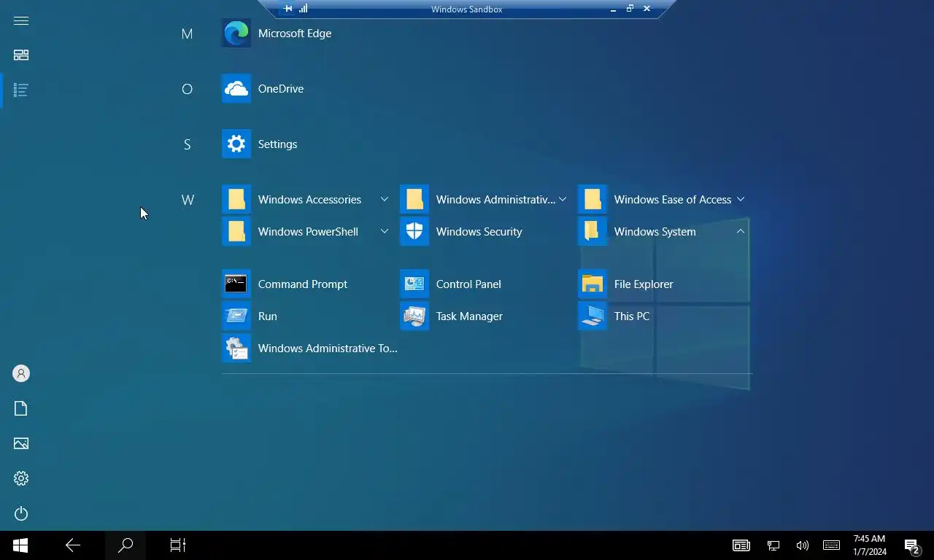Open the Run dialog icon
The width and height of the screenshot is (934, 560).
[x=236, y=316]
